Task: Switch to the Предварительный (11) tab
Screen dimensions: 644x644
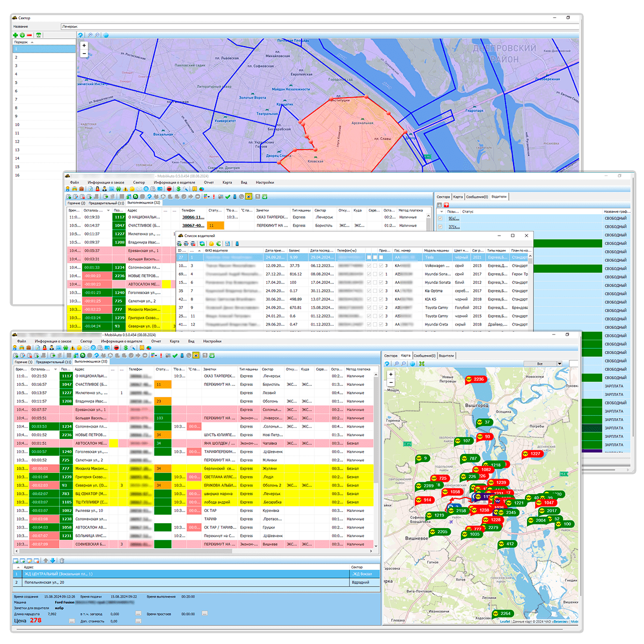Action: pos(53,362)
